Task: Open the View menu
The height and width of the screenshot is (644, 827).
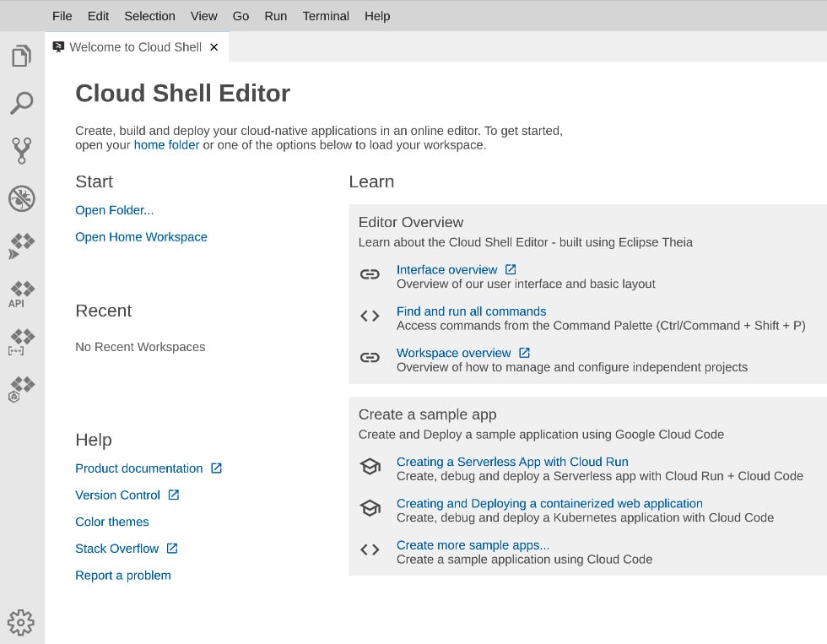Action: (x=204, y=16)
